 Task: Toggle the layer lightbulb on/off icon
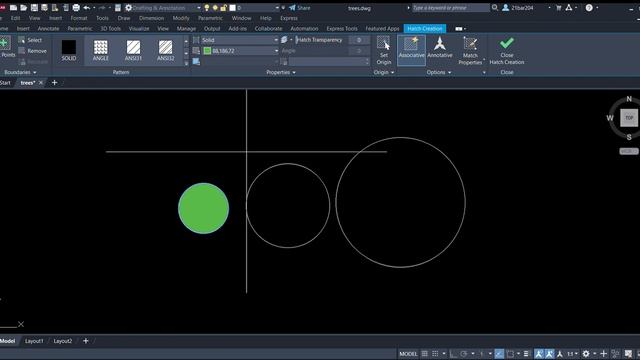click(207, 8)
